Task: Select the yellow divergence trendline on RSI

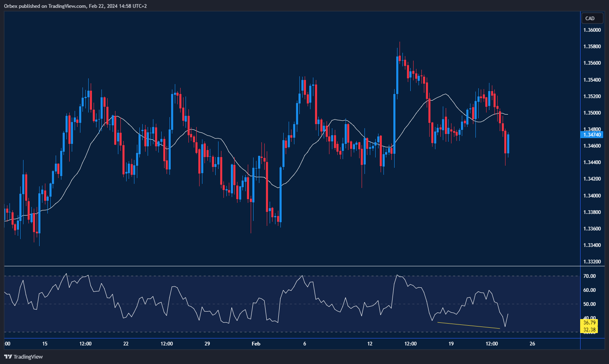Action: tap(468, 325)
